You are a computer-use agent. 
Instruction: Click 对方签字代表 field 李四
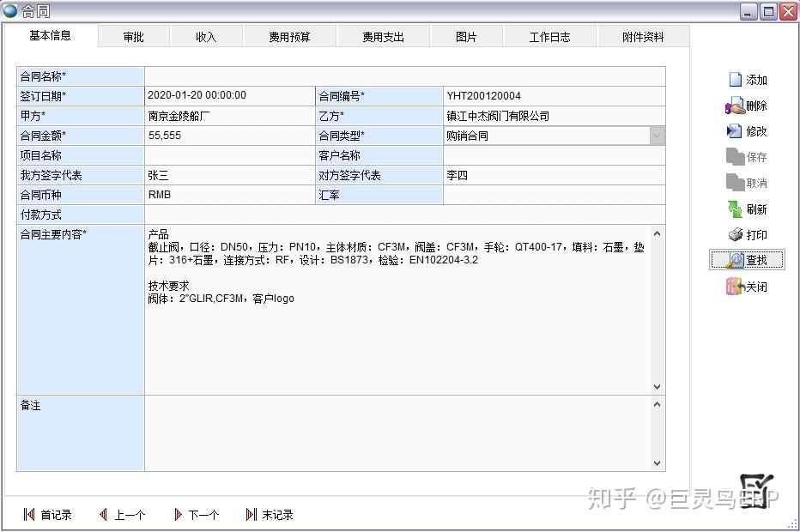tap(555, 175)
